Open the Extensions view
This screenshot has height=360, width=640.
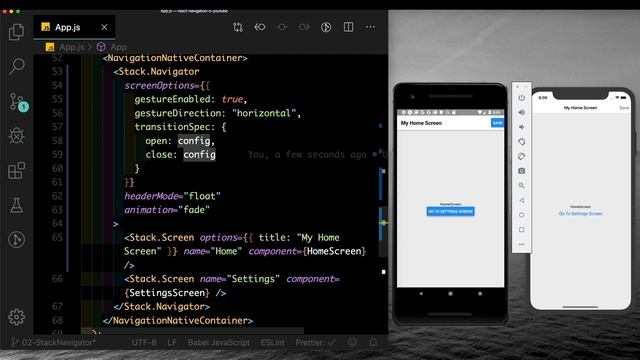[x=16, y=171]
